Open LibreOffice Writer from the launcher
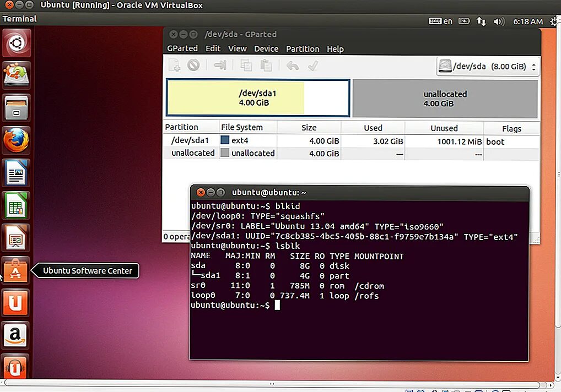The image size is (561, 392). tap(17, 173)
